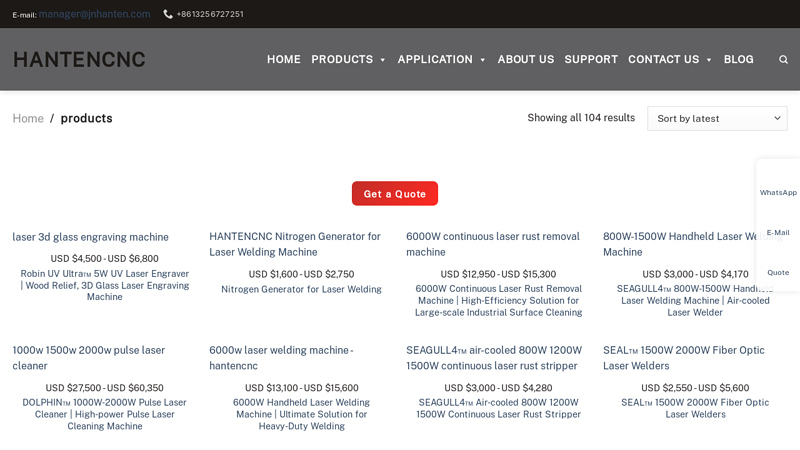Click price USD $4,500 - USD $6,800
The width and height of the screenshot is (800, 450).
[105, 259]
